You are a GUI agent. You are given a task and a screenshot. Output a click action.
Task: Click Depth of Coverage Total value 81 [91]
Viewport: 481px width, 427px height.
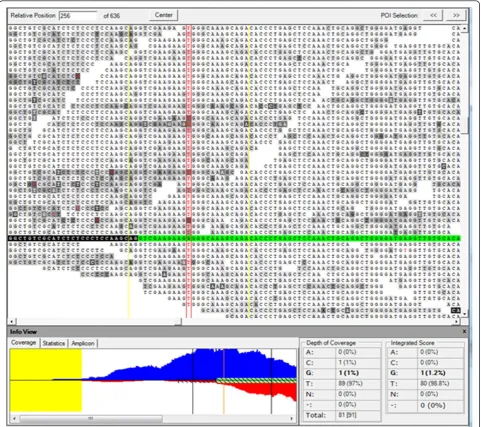click(x=348, y=415)
